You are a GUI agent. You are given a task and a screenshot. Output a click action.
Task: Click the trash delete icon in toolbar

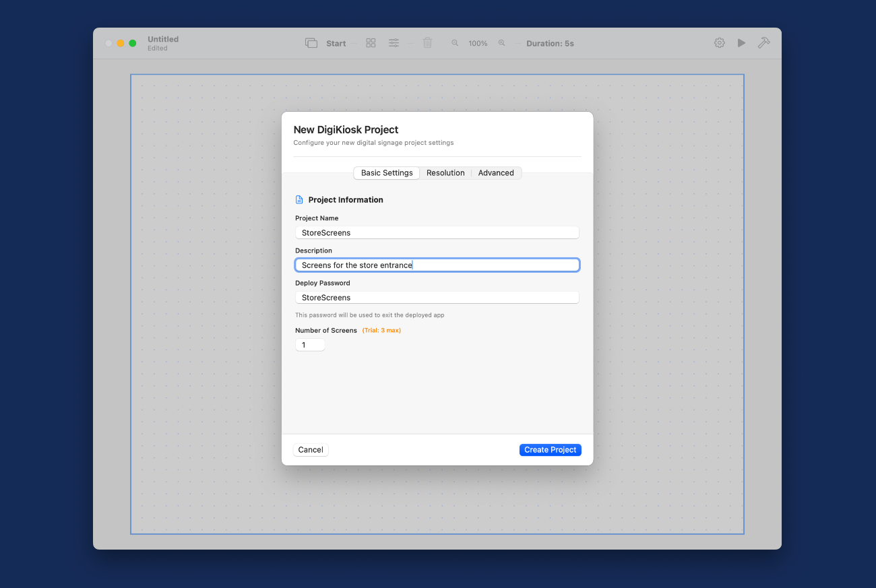[427, 43]
